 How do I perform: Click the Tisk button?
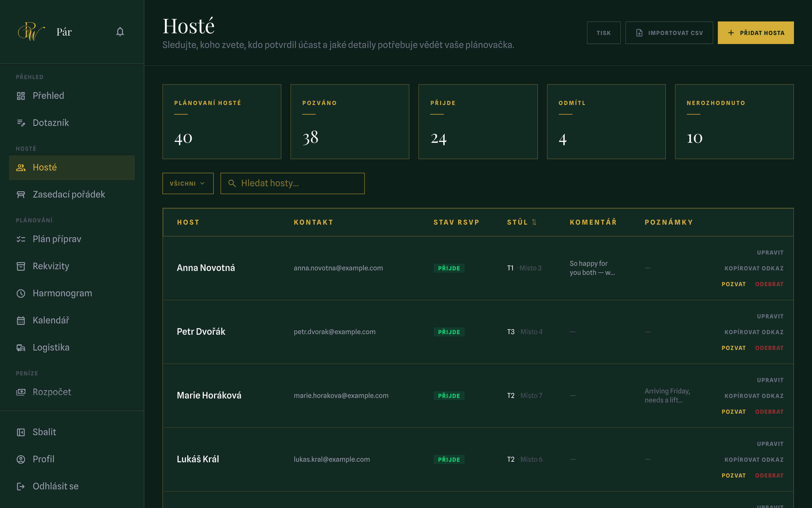coord(604,33)
